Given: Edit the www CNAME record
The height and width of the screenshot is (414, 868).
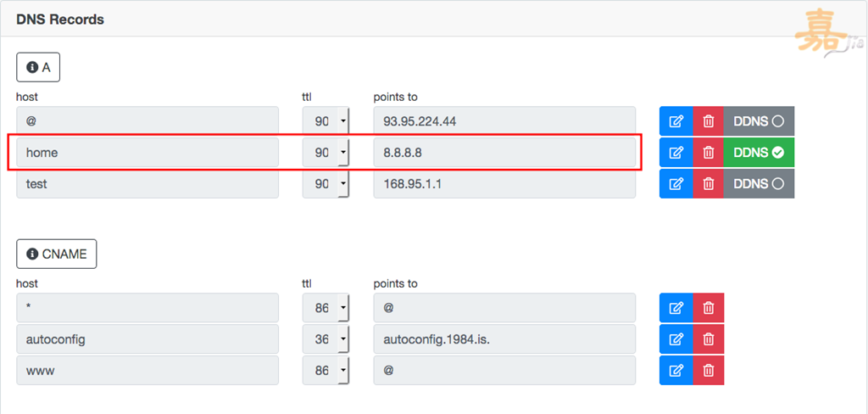Looking at the screenshot, I should coord(676,370).
